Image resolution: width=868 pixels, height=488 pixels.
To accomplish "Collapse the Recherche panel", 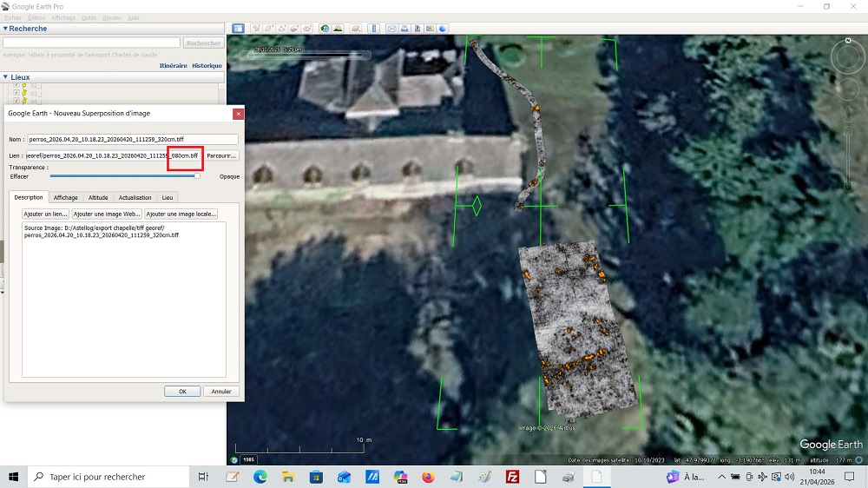I will [x=5, y=29].
